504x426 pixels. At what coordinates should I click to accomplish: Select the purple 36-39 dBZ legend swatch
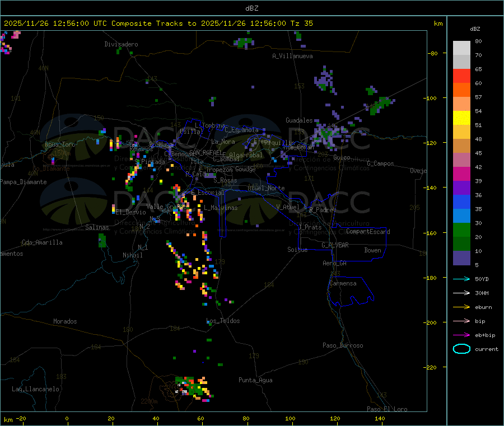click(461, 188)
